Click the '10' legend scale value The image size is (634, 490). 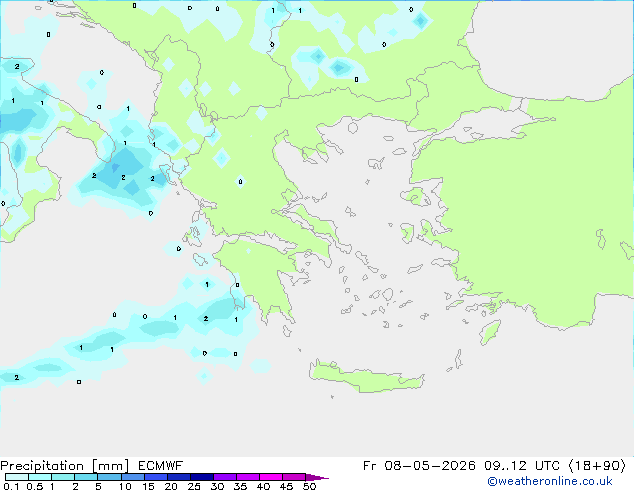click(125, 486)
